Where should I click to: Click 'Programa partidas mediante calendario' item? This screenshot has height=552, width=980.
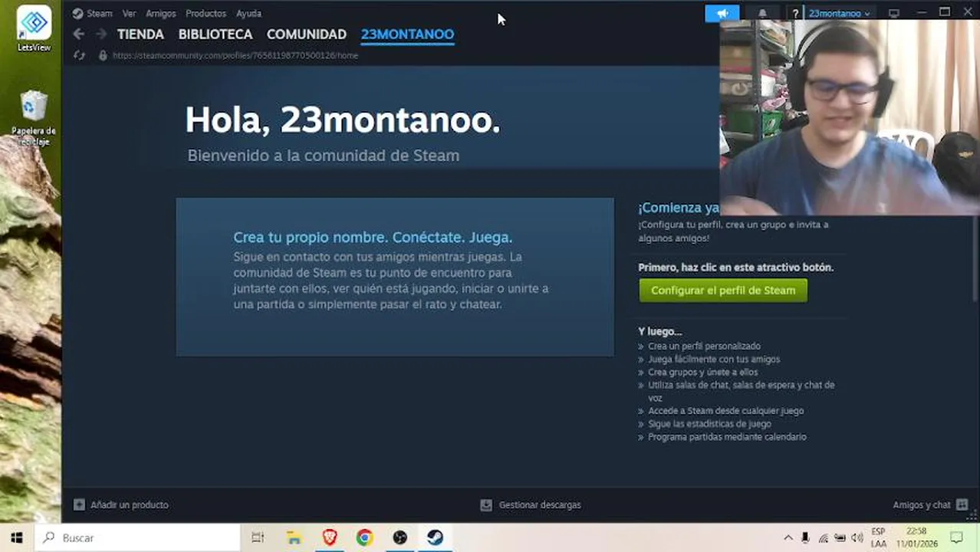pyautogui.click(x=727, y=437)
